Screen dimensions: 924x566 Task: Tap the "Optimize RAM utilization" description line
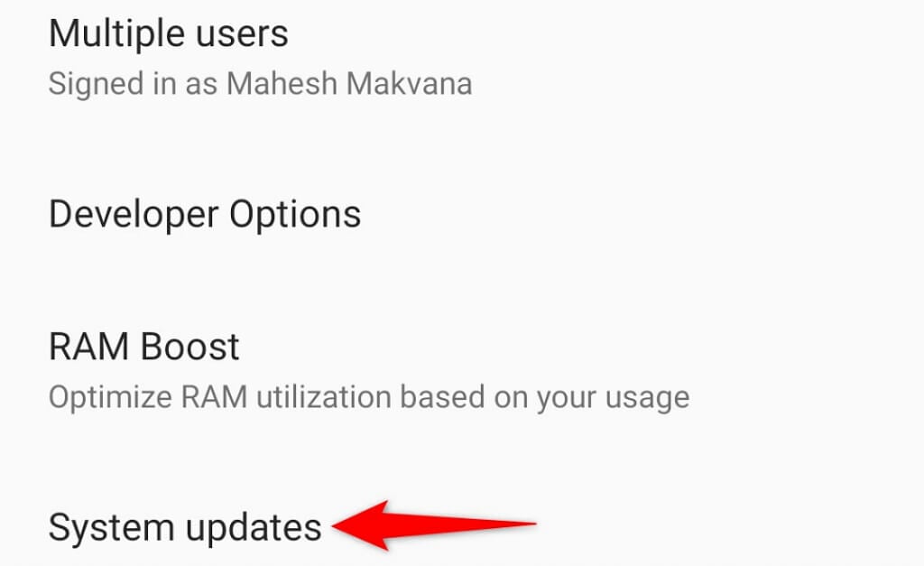369,397
